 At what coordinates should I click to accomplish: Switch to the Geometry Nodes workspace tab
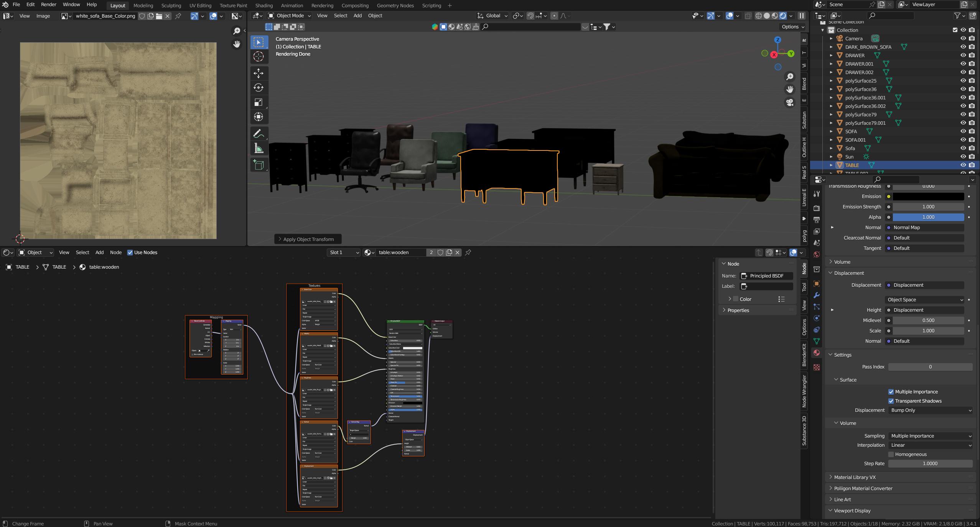(x=395, y=5)
